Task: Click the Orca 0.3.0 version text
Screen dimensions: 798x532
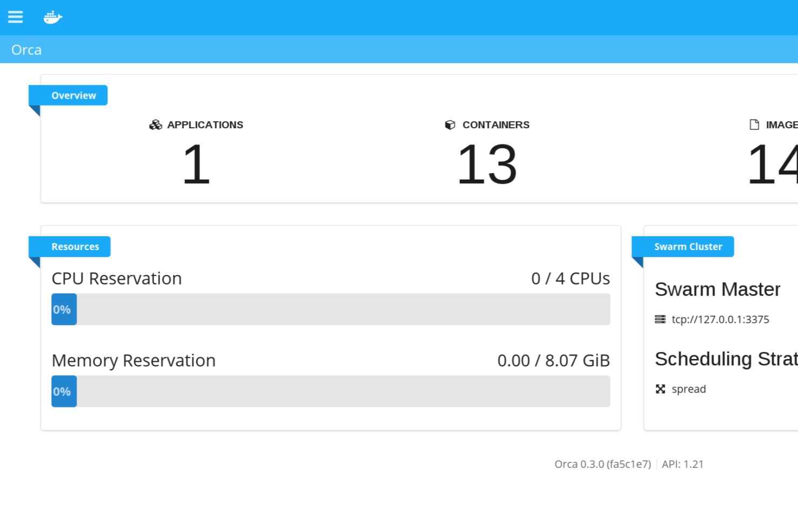Action: click(602, 464)
